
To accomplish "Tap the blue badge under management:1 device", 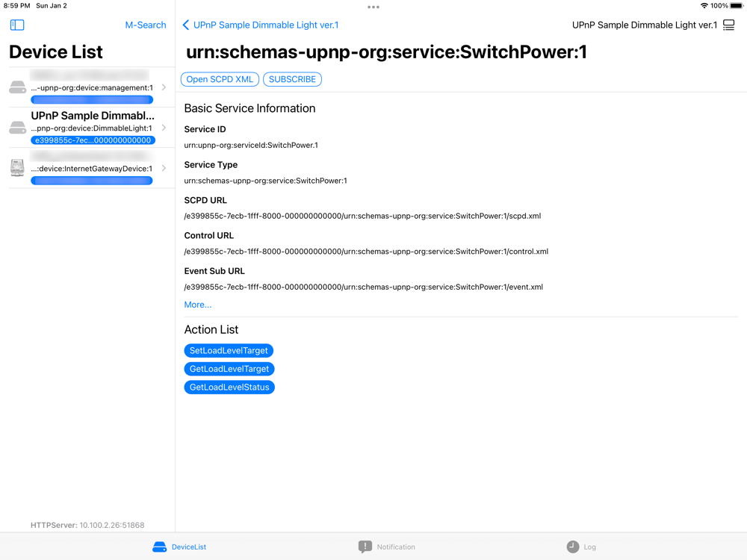I will (x=92, y=99).
